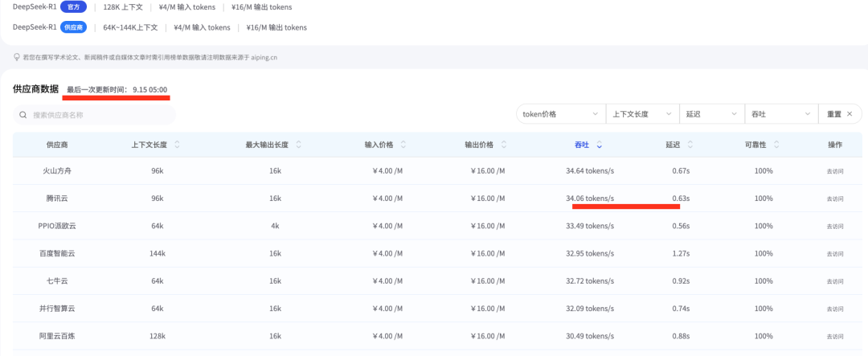This screenshot has height=356, width=868.
Task: Click 去访问 for 火山方舟
Action: (835, 171)
